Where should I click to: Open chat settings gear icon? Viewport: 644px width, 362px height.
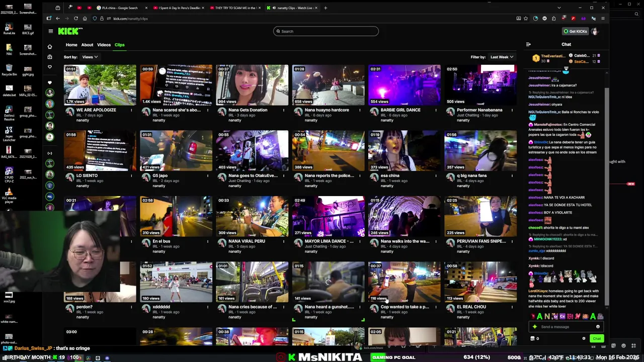[584, 338]
